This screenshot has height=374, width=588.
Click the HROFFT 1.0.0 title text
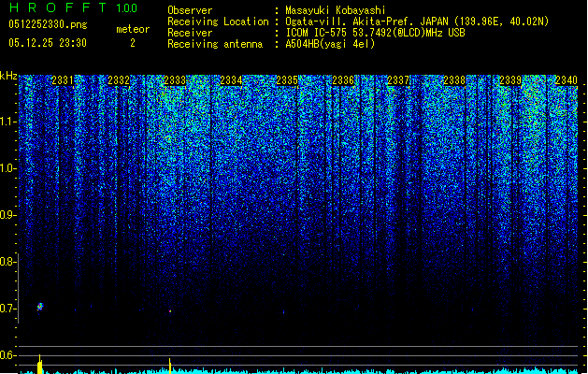point(74,7)
